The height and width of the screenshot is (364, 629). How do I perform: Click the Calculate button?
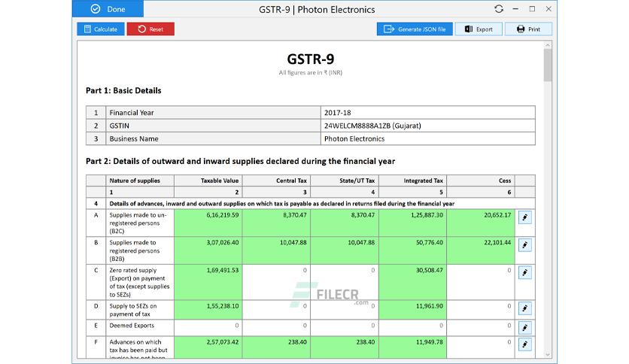coord(101,29)
